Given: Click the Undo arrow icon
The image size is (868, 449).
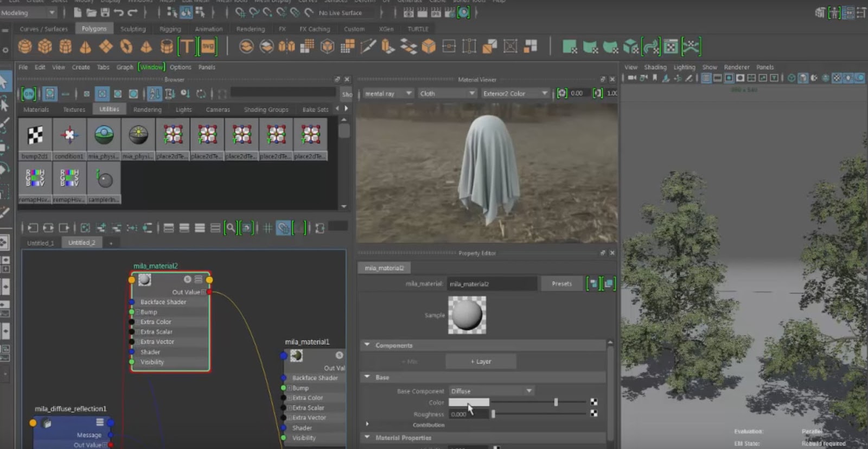Looking at the screenshot, I should pos(119,12).
